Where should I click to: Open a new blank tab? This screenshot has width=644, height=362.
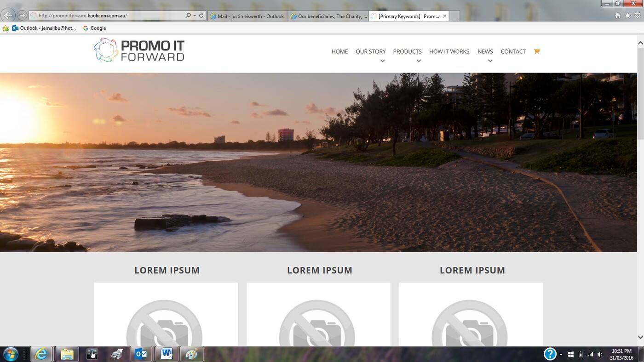coord(454,16)
